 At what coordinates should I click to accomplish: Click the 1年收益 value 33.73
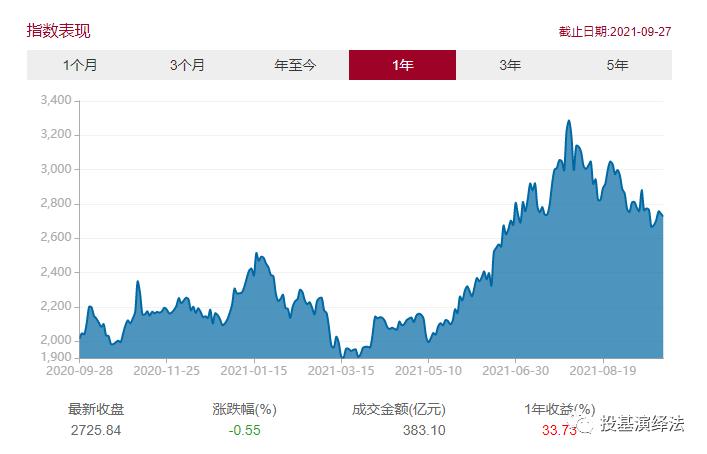click(x=559, y=430)
